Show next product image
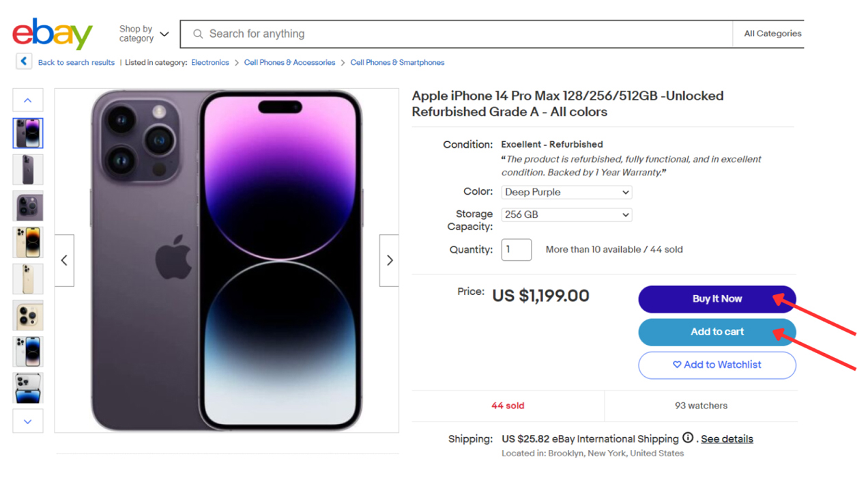 point(390,260)
